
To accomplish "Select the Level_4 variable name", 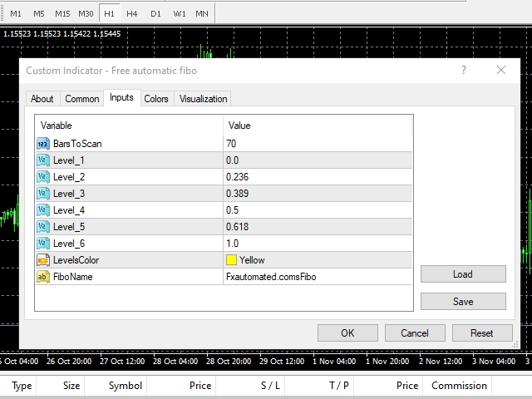I will [x=69, y=210].
